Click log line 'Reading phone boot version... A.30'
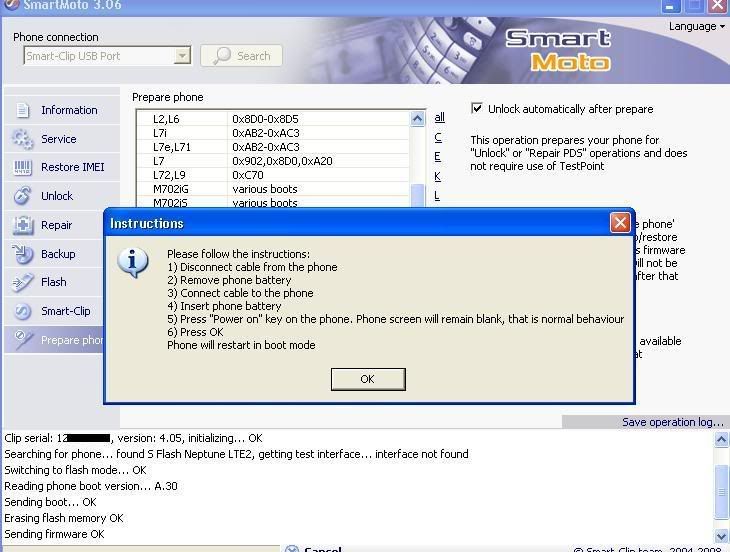The image size is (730, 552). pyautogui.click(x=91, y=486)
